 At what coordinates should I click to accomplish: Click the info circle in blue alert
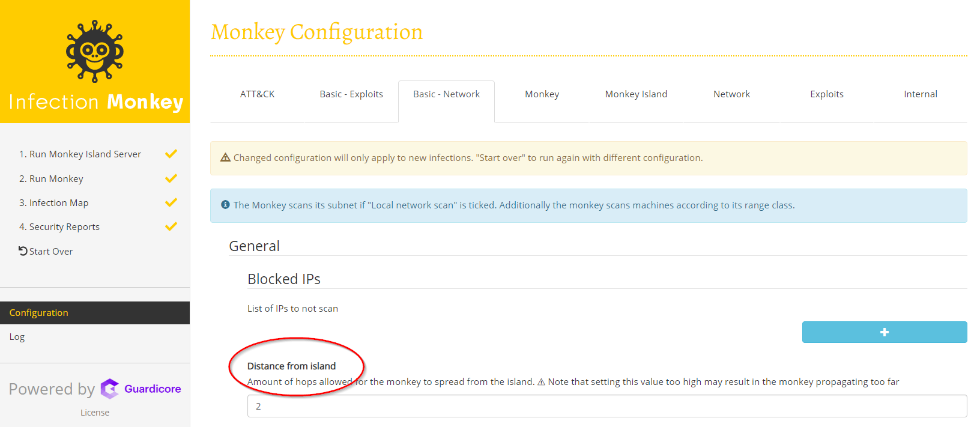point(226,205)
